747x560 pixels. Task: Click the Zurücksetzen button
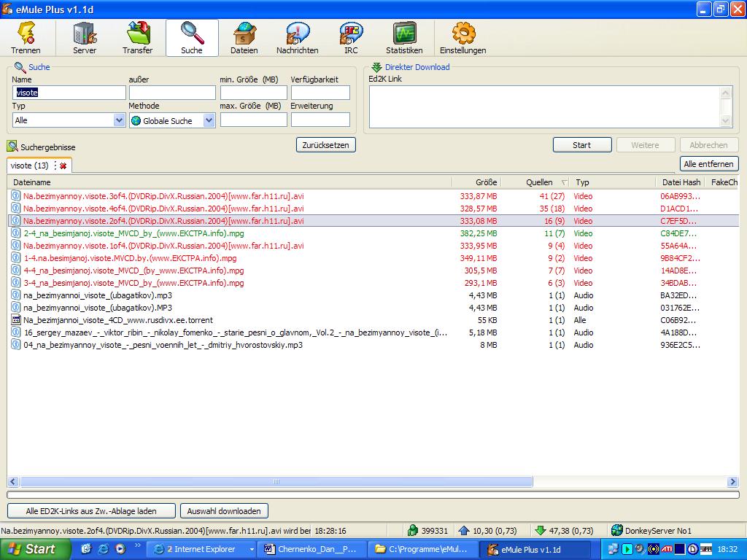[326, 145]
